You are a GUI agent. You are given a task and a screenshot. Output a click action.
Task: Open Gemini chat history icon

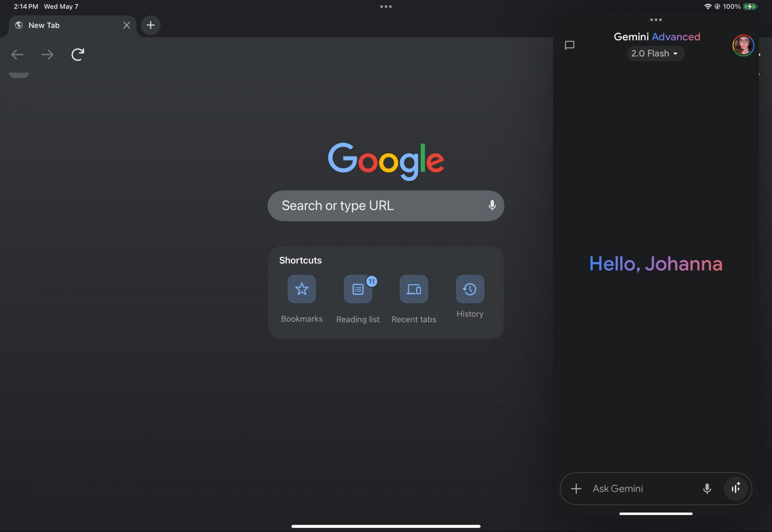pyautogui.click(x=569, y=45)
